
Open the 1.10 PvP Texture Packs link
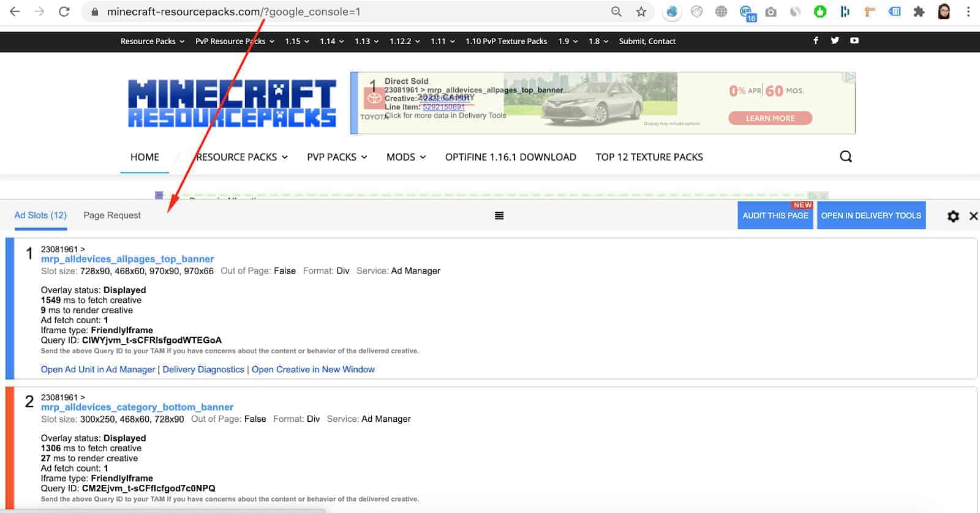pos(506,41)
